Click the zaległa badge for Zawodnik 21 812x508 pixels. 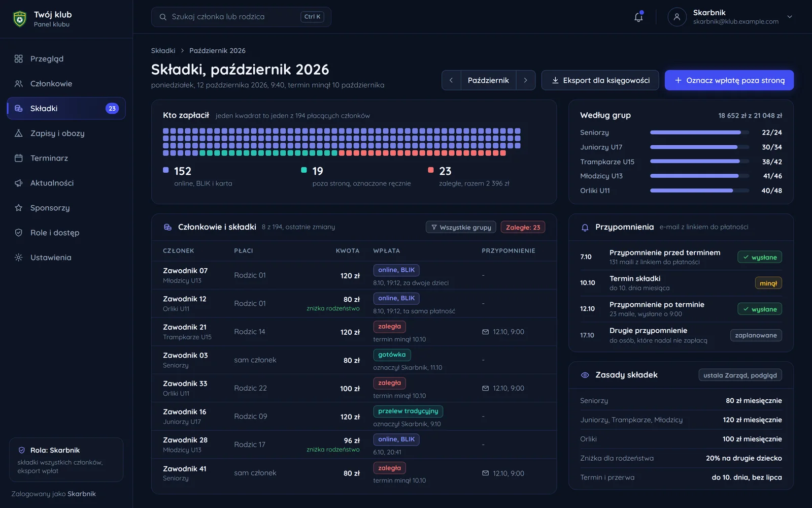click(389, 327)
